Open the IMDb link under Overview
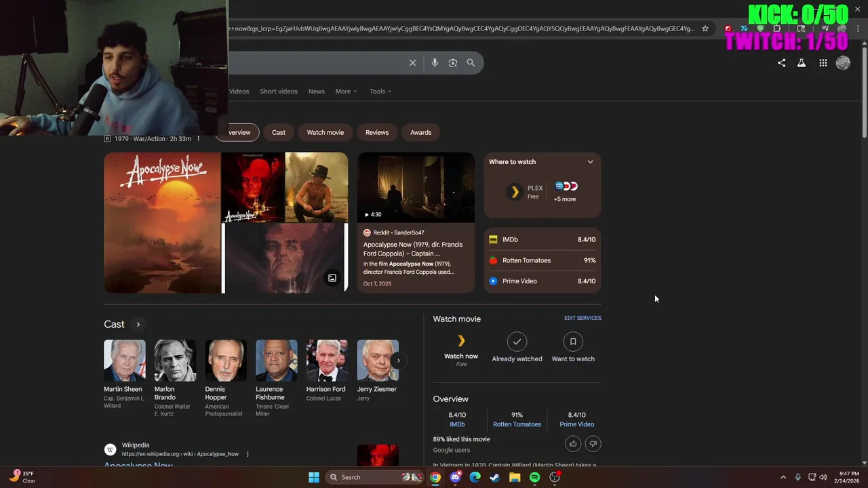This screenshot has height=488, width=868. click(457, 424)
